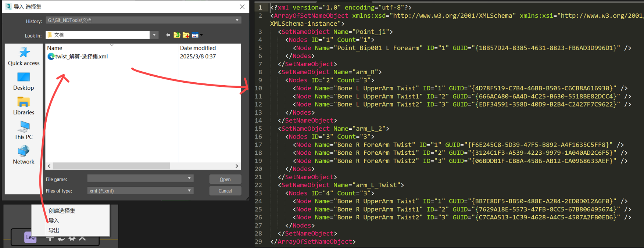
Task: Choose 创建选择集 from the context menu
Action: coord(62,211)
